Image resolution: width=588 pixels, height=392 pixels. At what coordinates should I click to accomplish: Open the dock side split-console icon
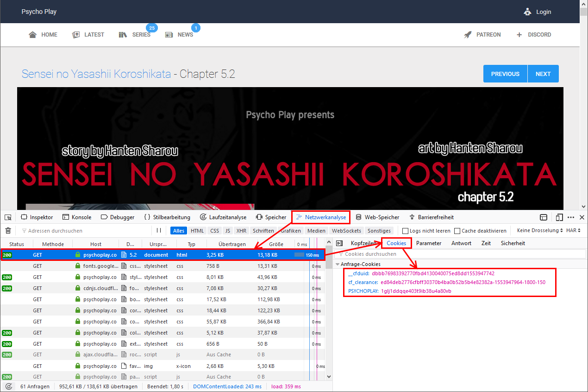click(544, 217)
